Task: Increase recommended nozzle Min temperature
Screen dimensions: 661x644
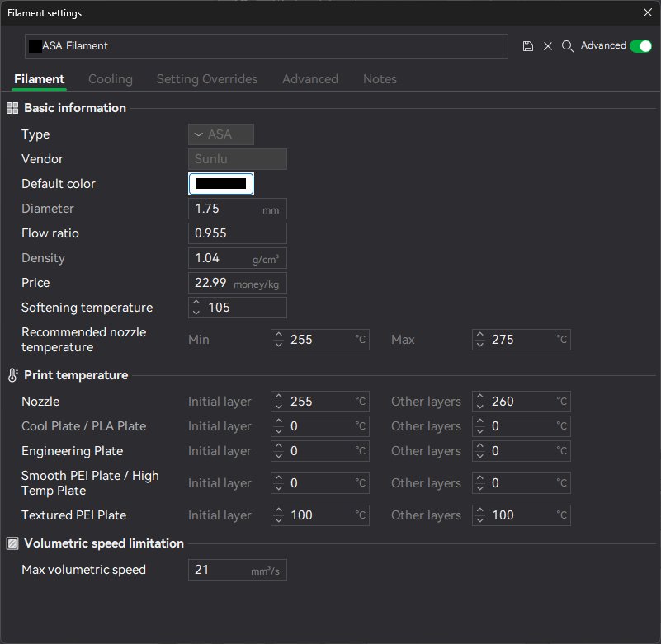Action: pyautogui.click(x=279, y=335)
